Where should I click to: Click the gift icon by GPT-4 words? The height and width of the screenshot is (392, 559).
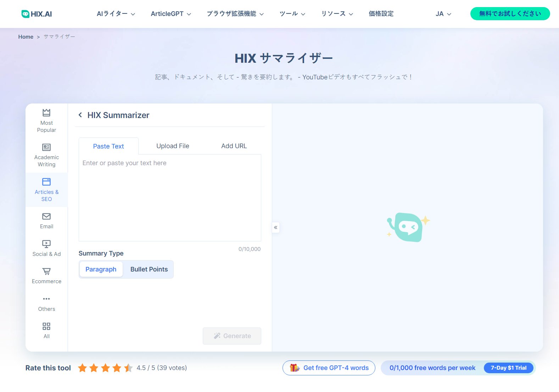tap(295, 368)
